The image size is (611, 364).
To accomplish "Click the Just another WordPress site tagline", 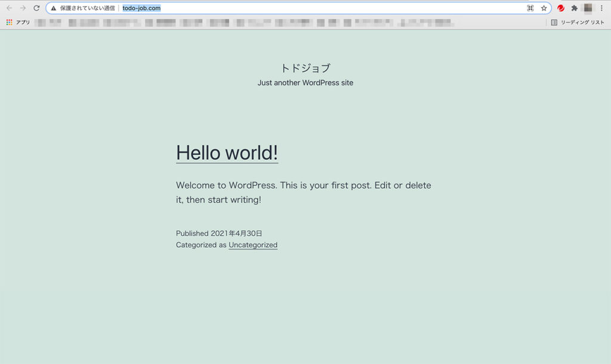I will [305, 82].
